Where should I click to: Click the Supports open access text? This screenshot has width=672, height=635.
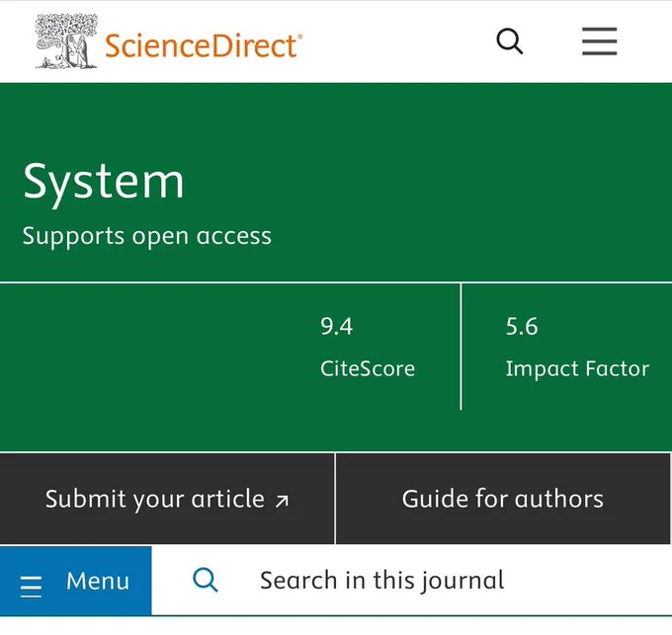[x=147, y=236]
